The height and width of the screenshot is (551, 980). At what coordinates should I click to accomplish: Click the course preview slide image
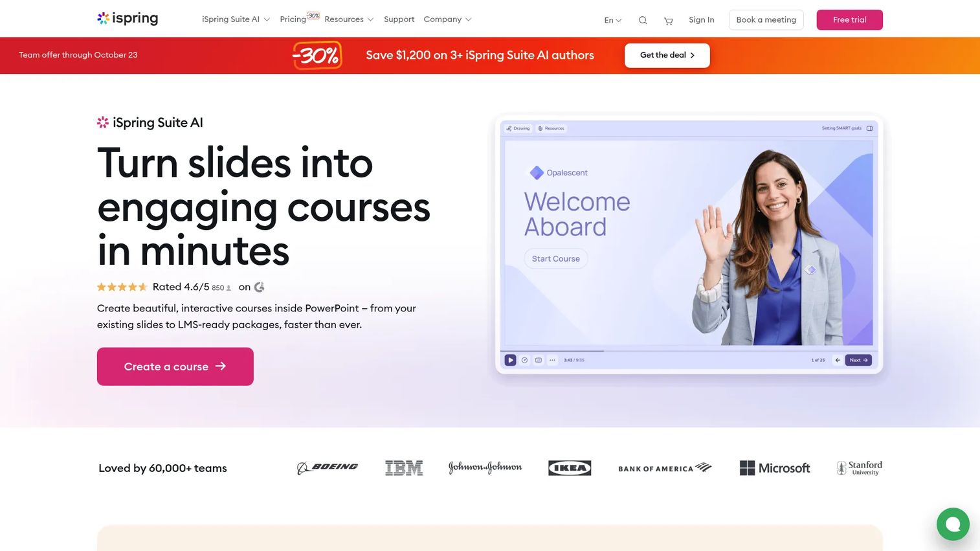tap(689, 243)
